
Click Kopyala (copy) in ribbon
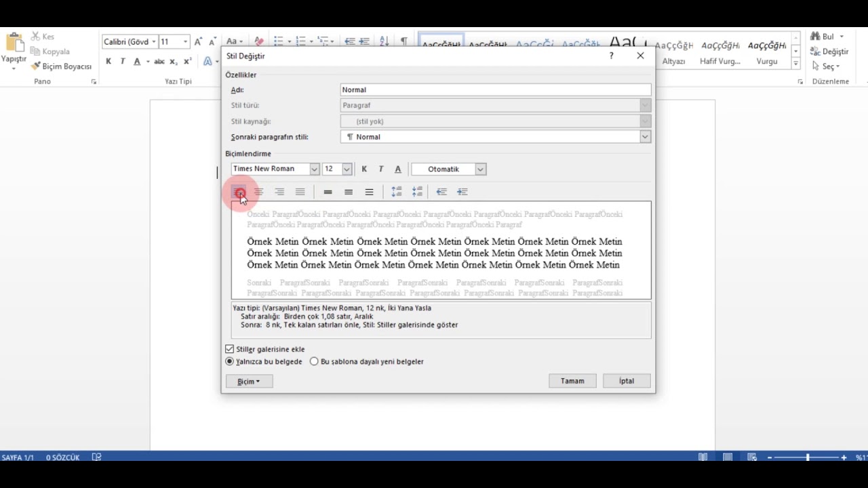coord(50,52)
